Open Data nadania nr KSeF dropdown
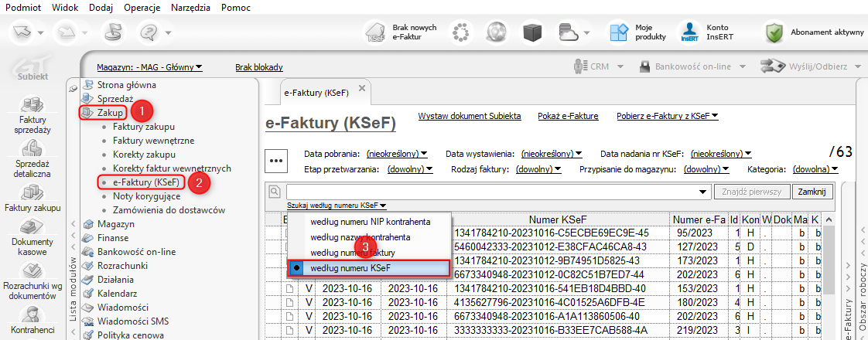 [x=721, y=153]
